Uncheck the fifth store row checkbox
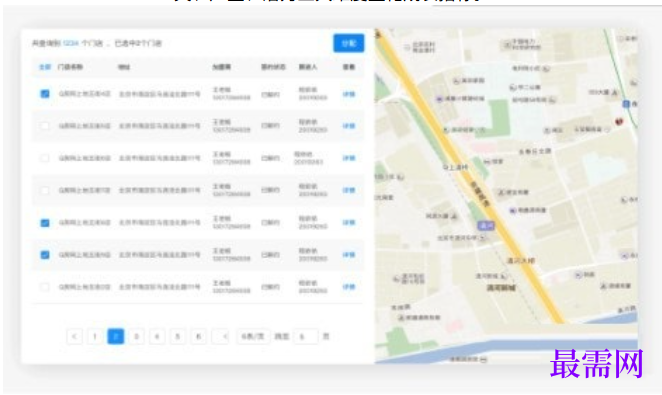 (x=45, y=222)
